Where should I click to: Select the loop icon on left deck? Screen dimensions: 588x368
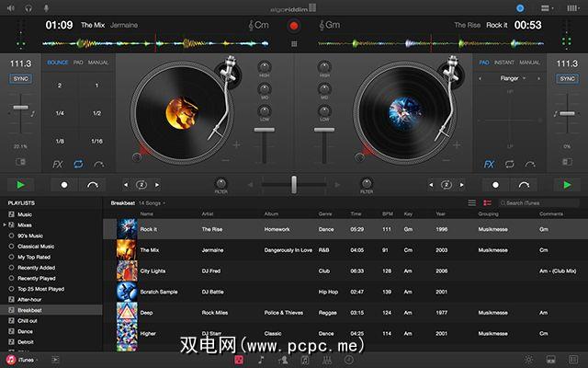click(x=78, y=164)
